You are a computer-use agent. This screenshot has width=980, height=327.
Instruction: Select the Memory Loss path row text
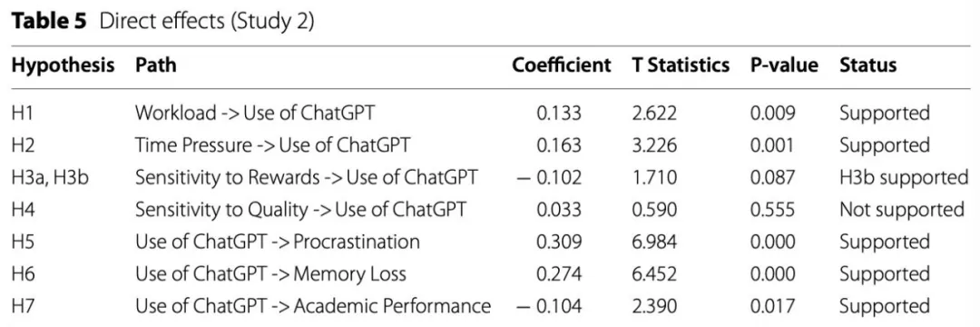pyautogui.click(x=270, y=274)
